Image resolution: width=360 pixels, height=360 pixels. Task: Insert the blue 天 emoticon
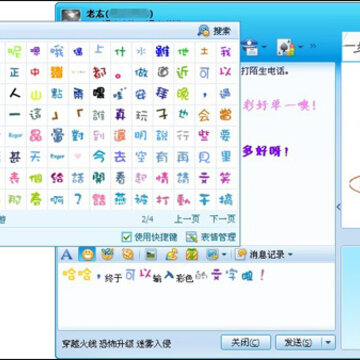36,156
